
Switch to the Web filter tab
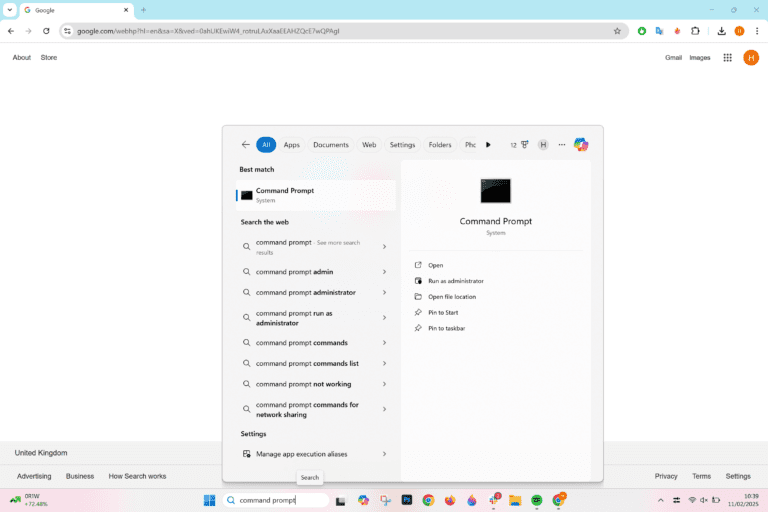369,145
